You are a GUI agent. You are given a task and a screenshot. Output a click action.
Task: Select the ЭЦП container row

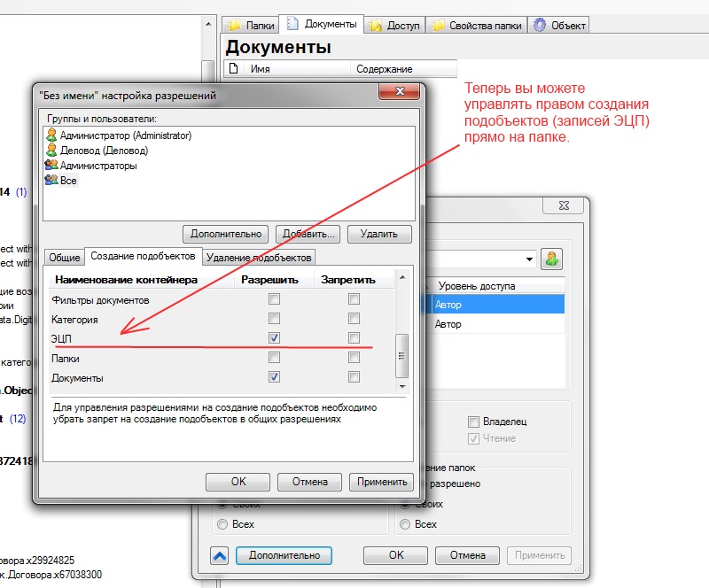pos(222,338)
